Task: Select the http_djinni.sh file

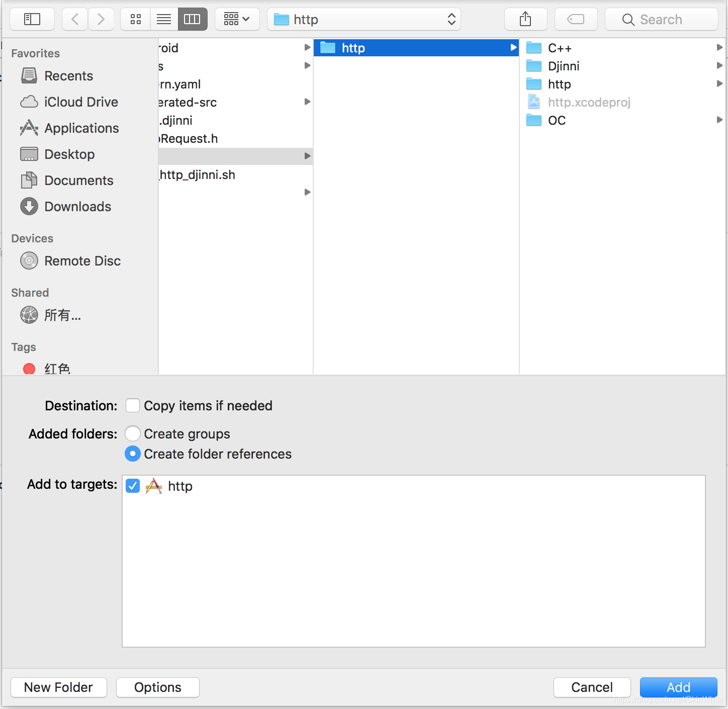Action: click(x=236, y=174)
